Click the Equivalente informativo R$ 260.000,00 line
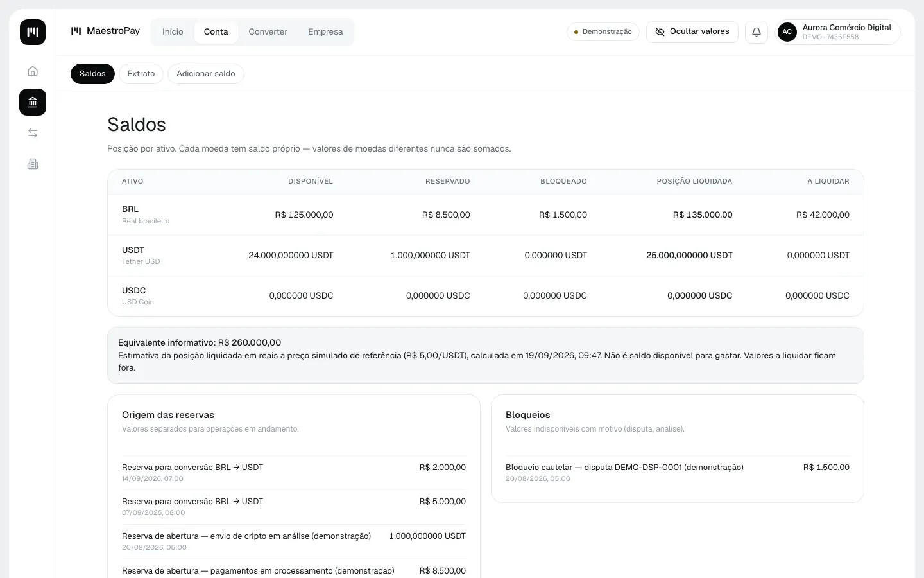The height and width of the screenshot is (578, 924). 200,343
